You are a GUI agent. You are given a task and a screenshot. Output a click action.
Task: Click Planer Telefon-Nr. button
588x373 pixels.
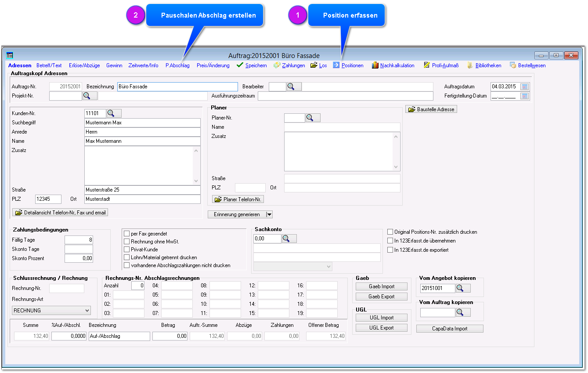[238, 199]
